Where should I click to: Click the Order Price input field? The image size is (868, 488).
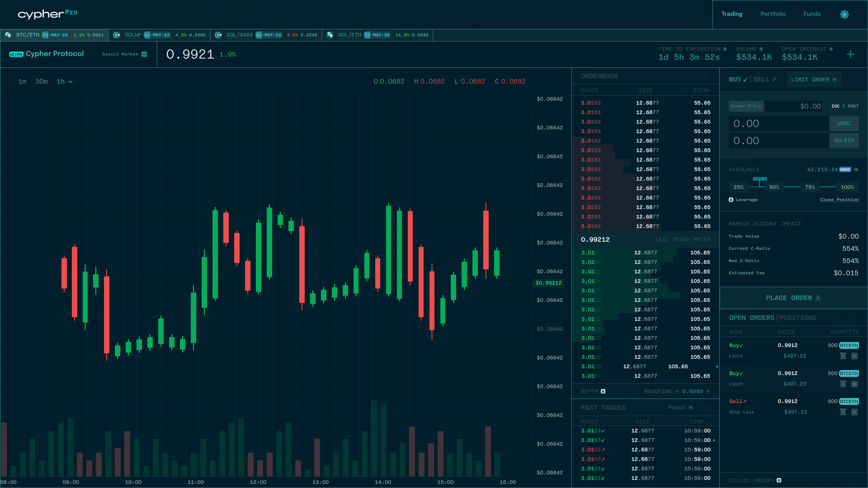pos(793,106)
